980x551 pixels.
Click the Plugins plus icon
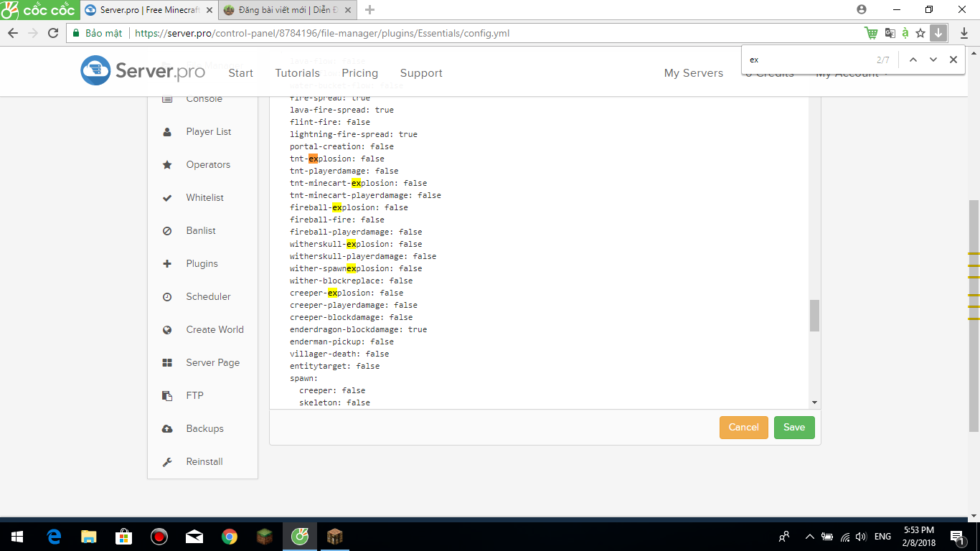(167, 264)
